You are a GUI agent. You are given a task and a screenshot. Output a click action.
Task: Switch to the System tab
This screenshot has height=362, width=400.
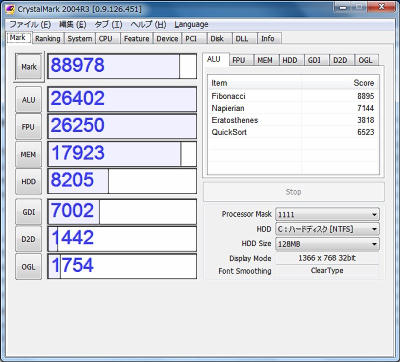click(80, 39)
